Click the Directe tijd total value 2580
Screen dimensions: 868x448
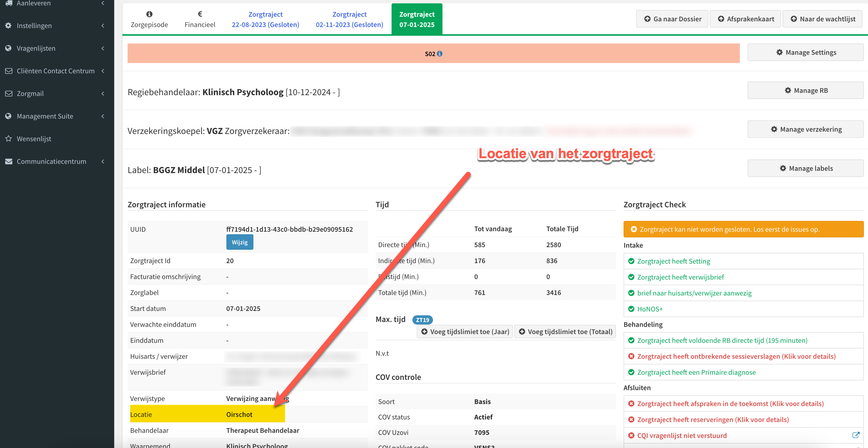pyautogui.click(x=553, y=245)
